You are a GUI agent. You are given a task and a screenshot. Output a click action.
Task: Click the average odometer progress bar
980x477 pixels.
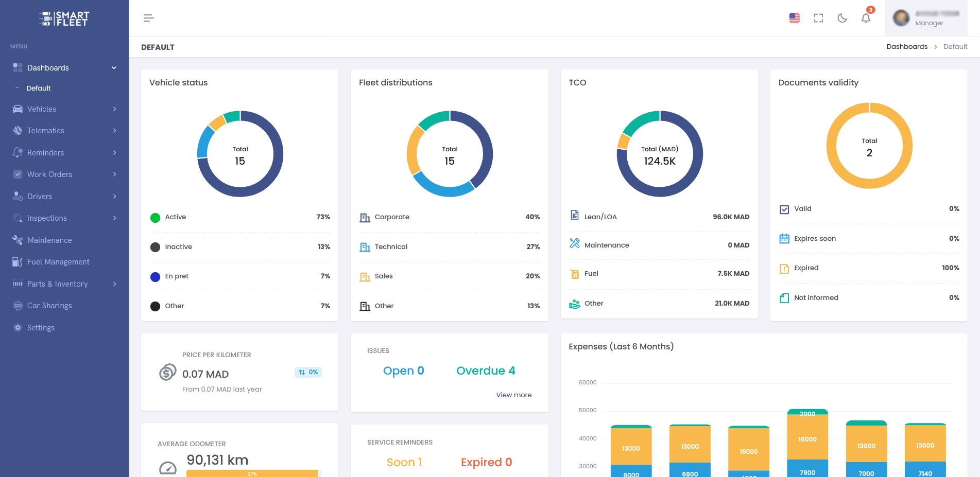[x=252, y=473]
